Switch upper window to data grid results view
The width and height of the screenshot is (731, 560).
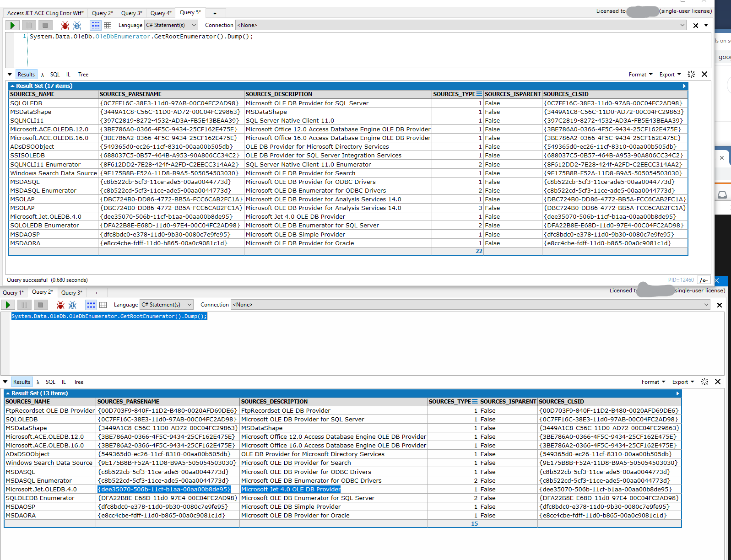108,25
